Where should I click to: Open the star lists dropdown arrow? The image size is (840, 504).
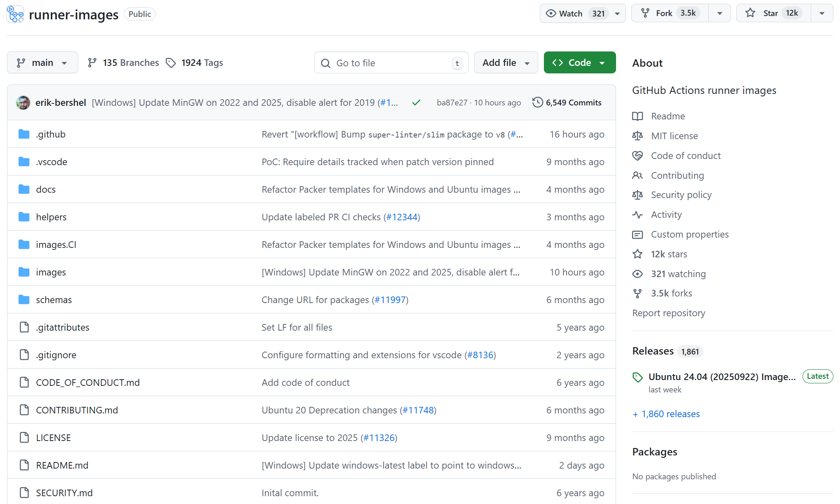point(821,13)
